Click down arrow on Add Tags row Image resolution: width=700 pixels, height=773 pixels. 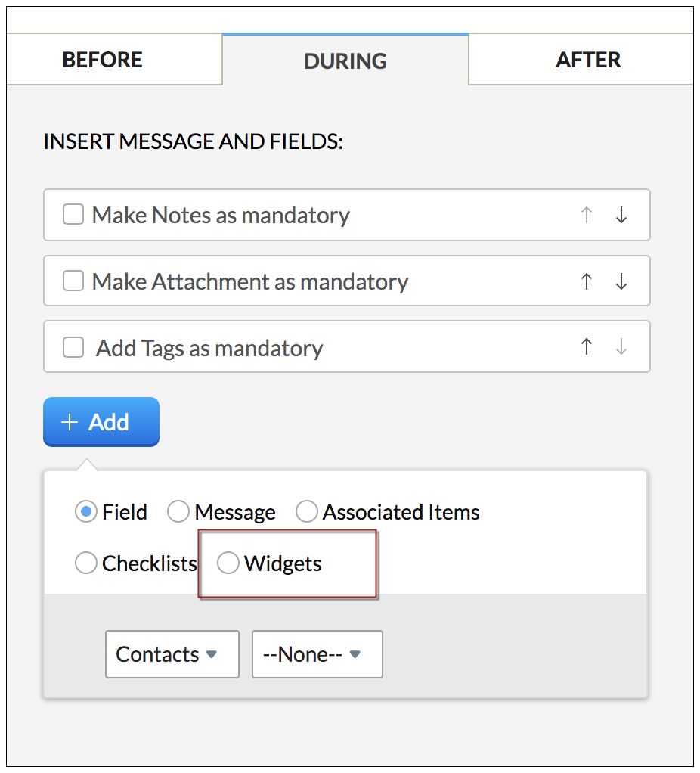[621, 347]
